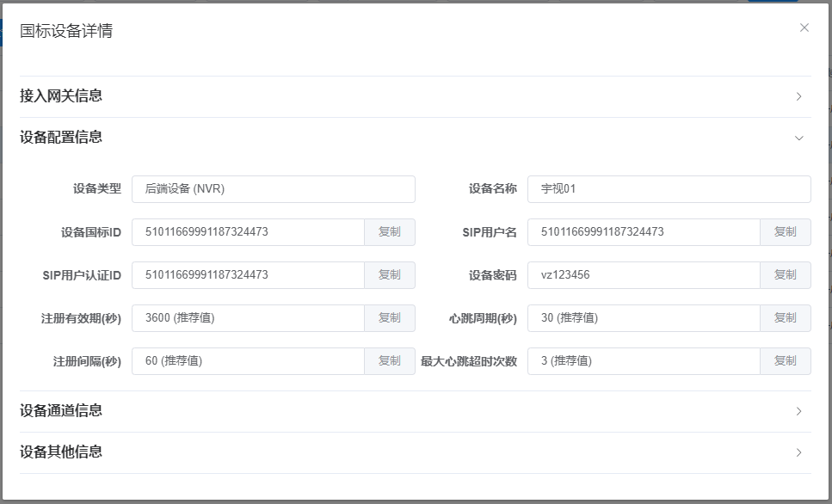Click the SIP用户名 label
832x504 pixels.
(x=490, y=232)
